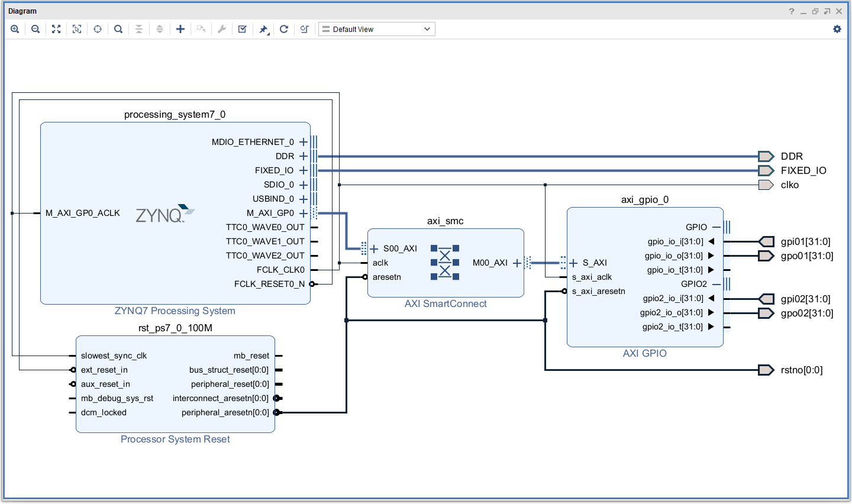This screenshot has width=852, height=504.
Task: Click the Zoom Out toolbar icon
Action: (x=35, y=29)
